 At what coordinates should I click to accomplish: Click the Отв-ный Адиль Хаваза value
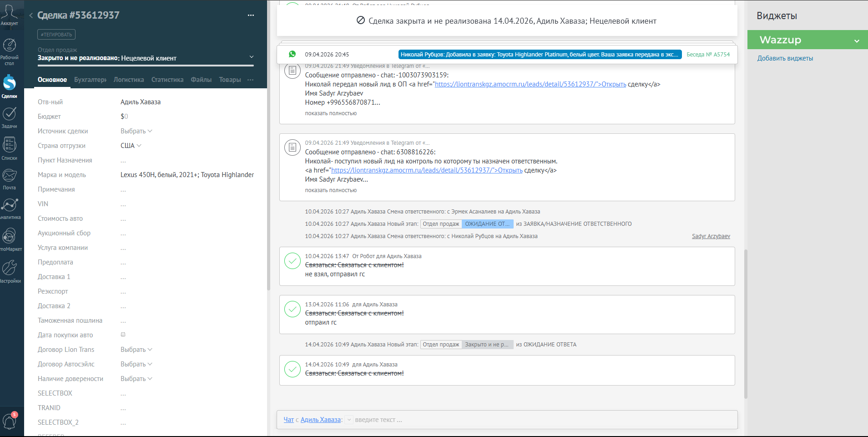pyautogui.click(x=141, y=102)
